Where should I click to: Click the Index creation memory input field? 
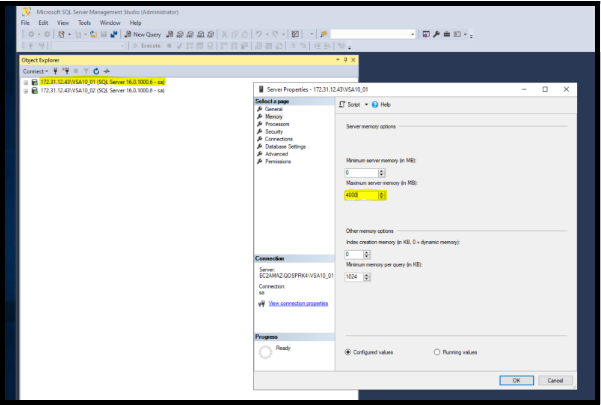[x=354, y=254]
